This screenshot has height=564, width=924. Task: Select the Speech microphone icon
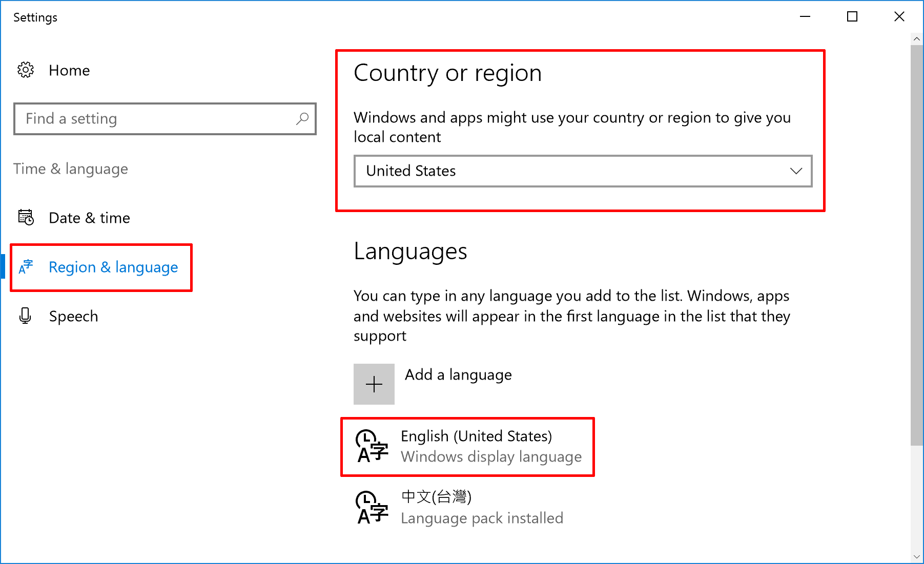coord(25,316)
